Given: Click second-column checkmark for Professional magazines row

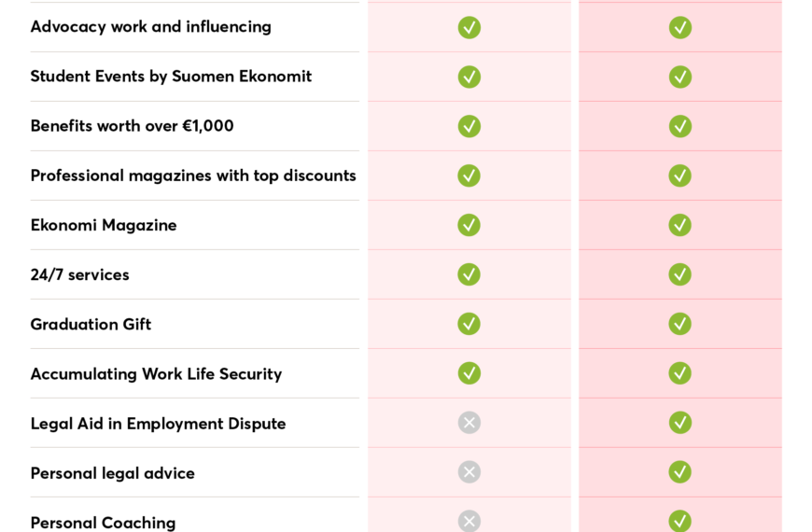Looking at the screenshot, I should click(x=680, y=176).
